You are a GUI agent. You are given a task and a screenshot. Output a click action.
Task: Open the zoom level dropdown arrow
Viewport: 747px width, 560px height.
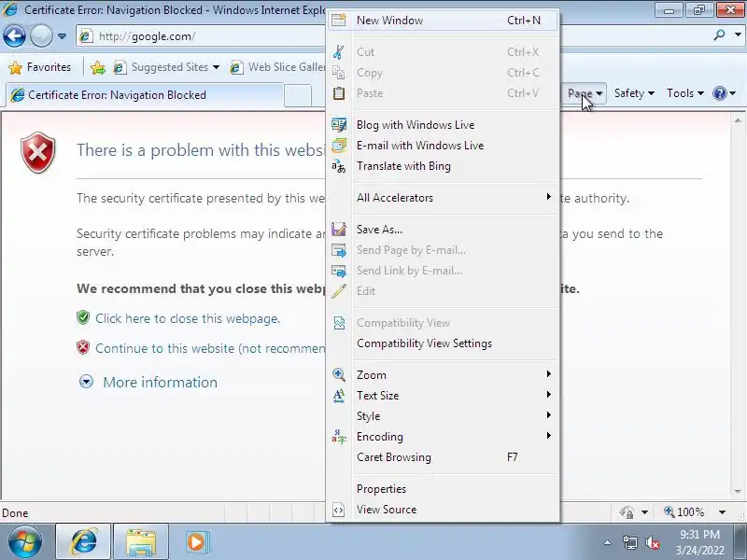722,512
